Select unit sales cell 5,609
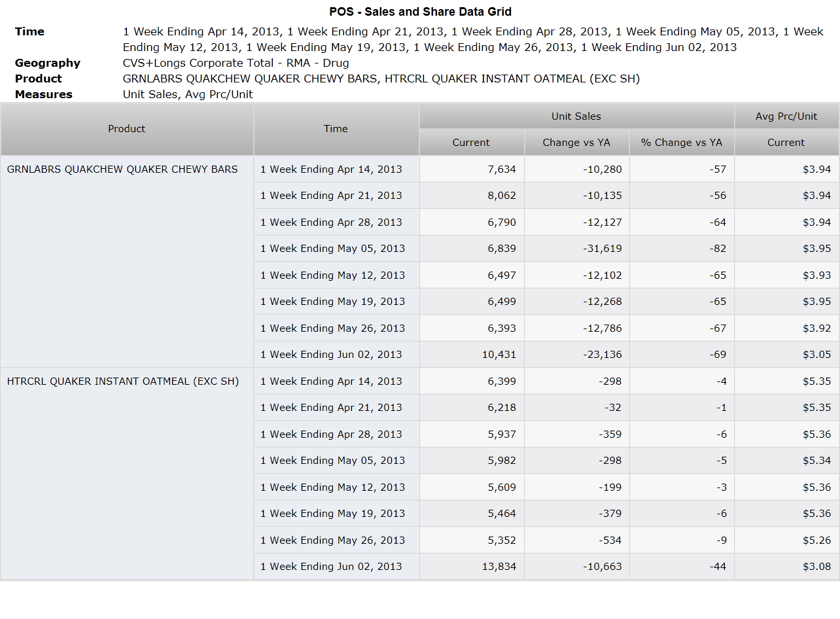 (x=472, y=487)
